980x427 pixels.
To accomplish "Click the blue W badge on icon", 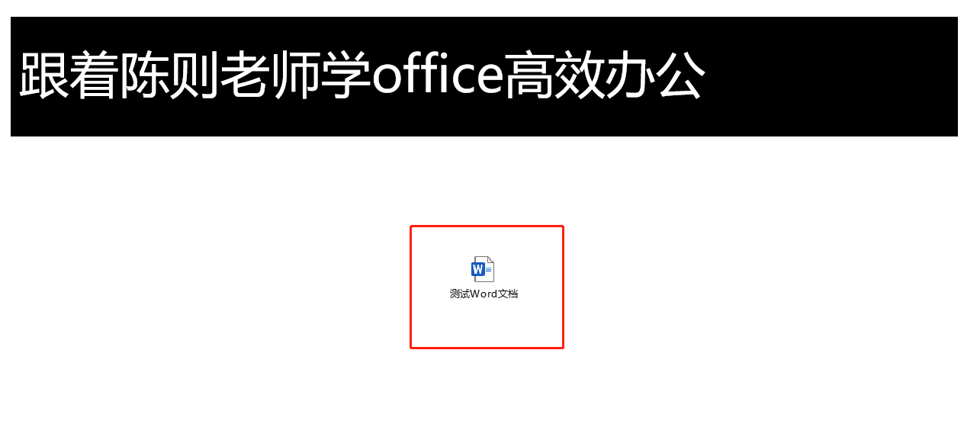I will coord(478,269).
